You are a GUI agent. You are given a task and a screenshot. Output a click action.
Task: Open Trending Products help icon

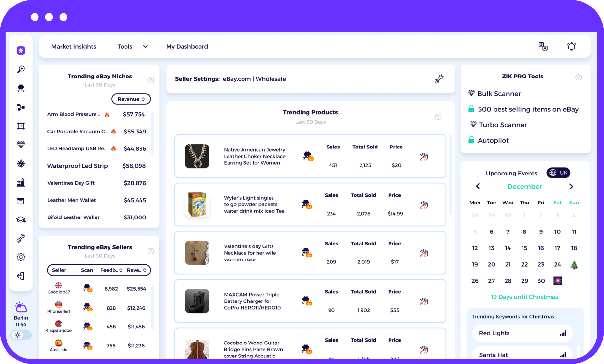coord(438,117)
